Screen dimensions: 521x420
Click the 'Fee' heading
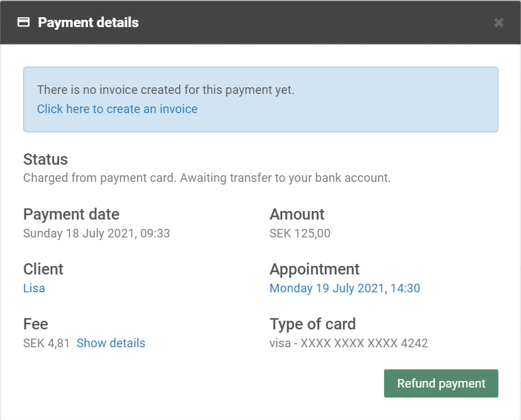[x=36, y=324]
